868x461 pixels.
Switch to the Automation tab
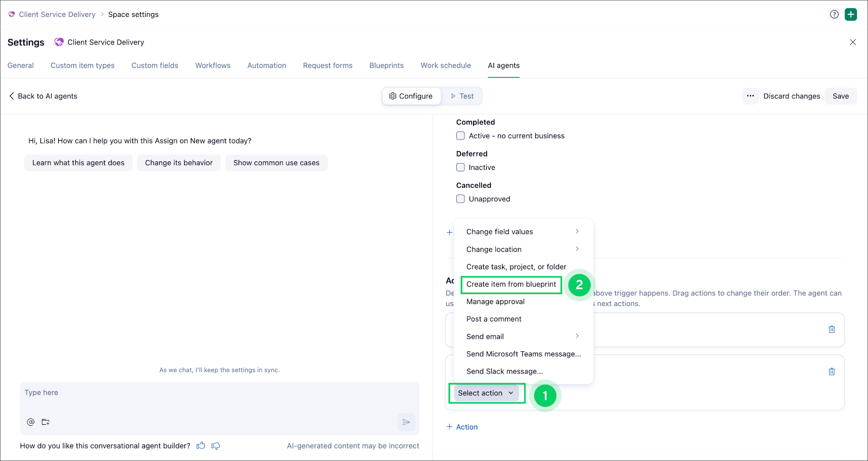(x=267, y=66)
